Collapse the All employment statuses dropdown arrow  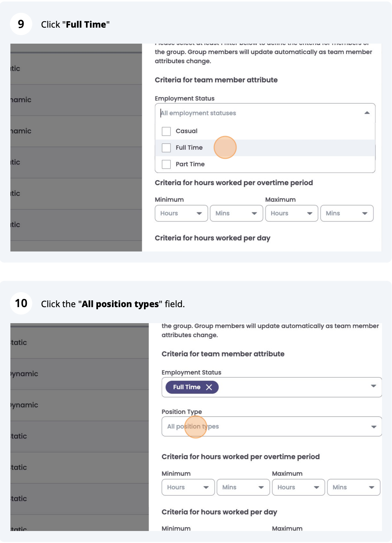click(x=367, y=113)
